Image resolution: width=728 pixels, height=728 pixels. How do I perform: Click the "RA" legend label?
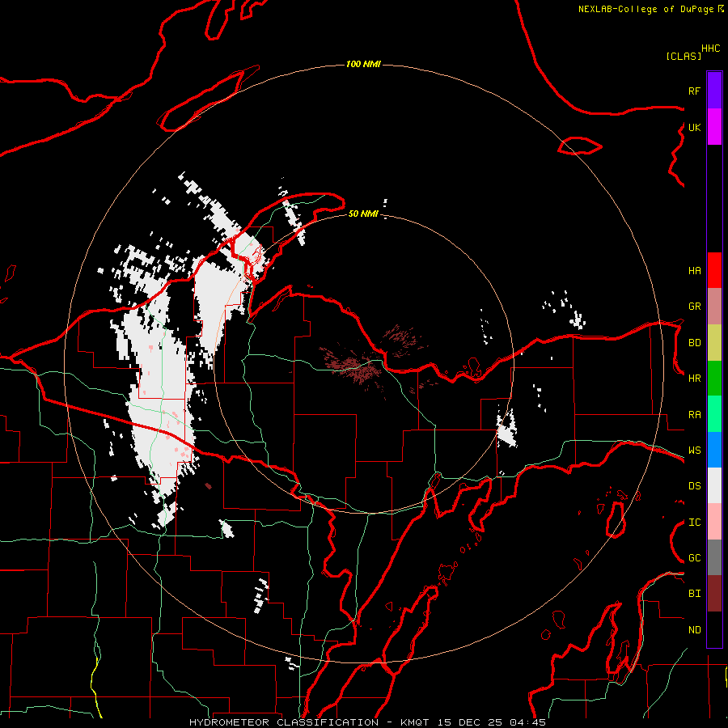pos(694,415)
